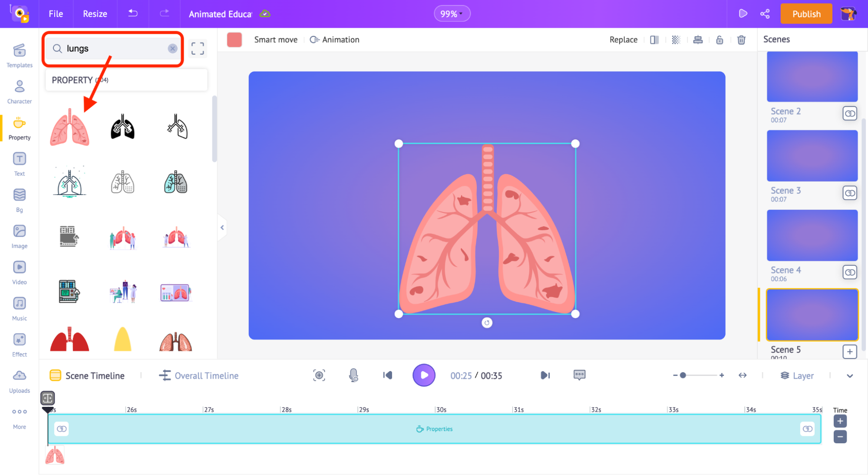Skip to the next scene
Image resolution: width=868 pixels, height=475 pixels.
pyautogui.click(x=545, y=375)
